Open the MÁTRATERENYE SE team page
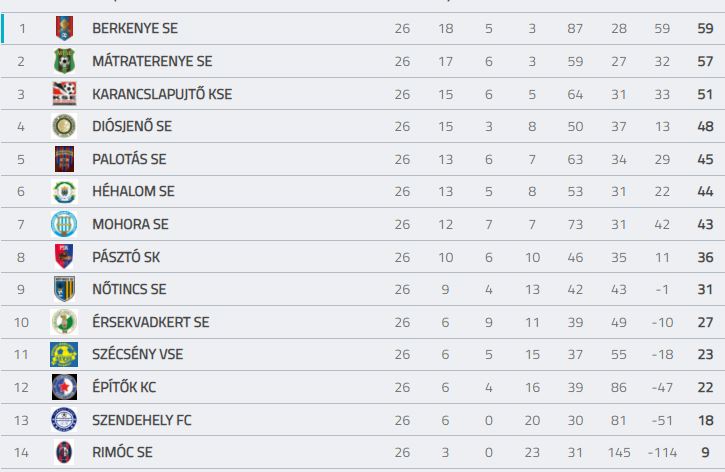 point(152,61)
